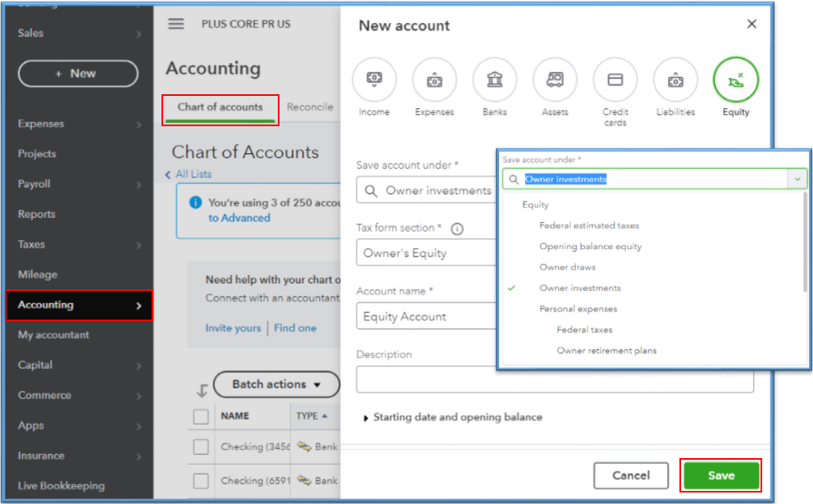
Task: Click the to Advanced upgrade link
Action: coord(239,218)
